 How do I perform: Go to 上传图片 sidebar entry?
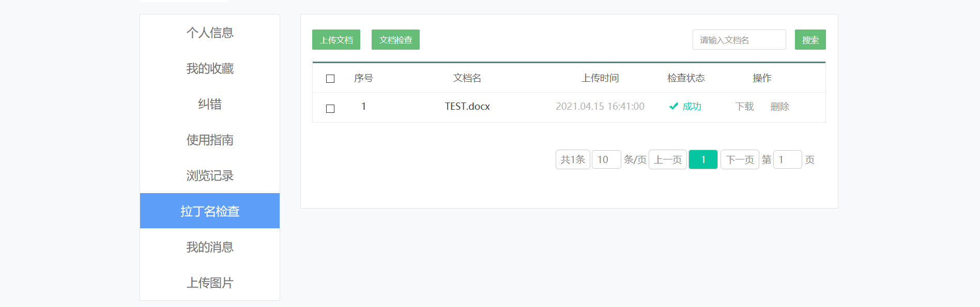coord(210,283)
